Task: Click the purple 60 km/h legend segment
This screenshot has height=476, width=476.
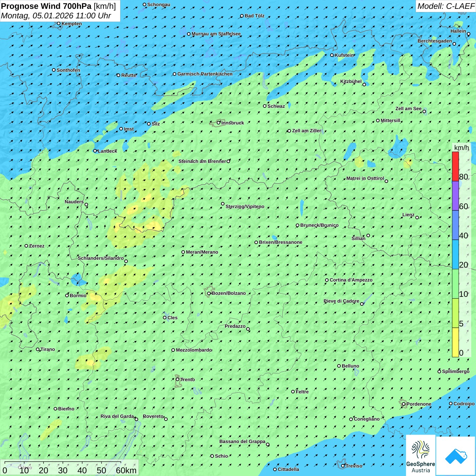Action: pyautogui.click(x=455, y=196)
